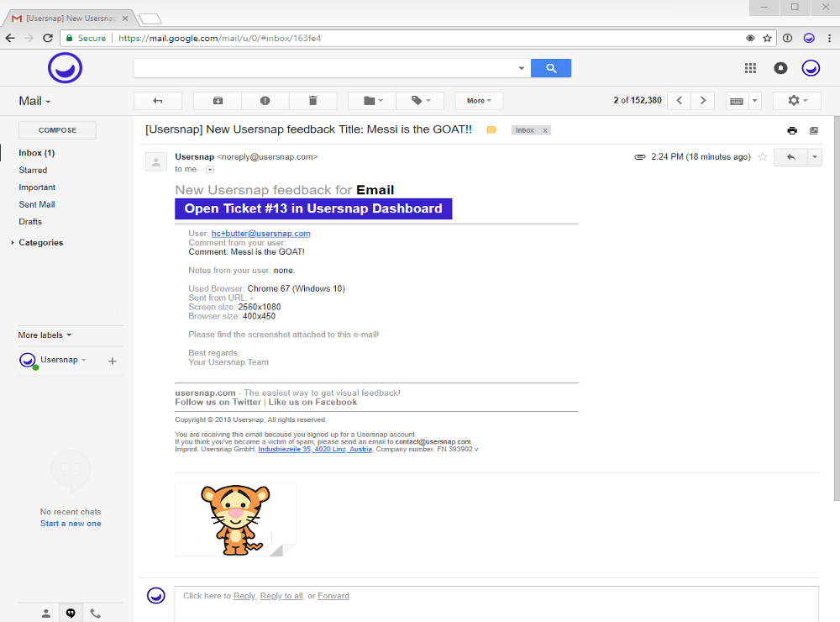The width and height of the screenshot is (840, 622).
Task: Click the sender's avatar placeholder
Action: pyautogui.click(x=156, y=162)
